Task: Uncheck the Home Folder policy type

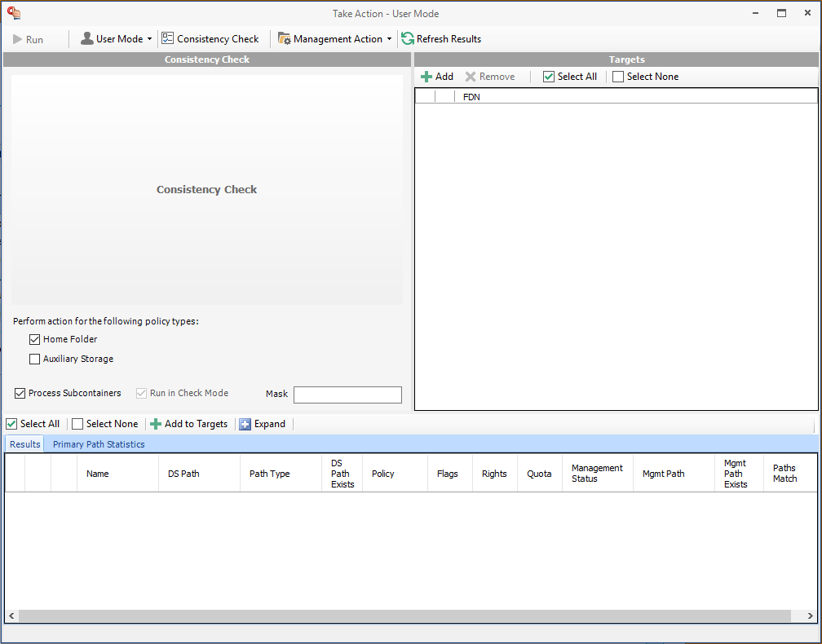Action: (34, 340)
